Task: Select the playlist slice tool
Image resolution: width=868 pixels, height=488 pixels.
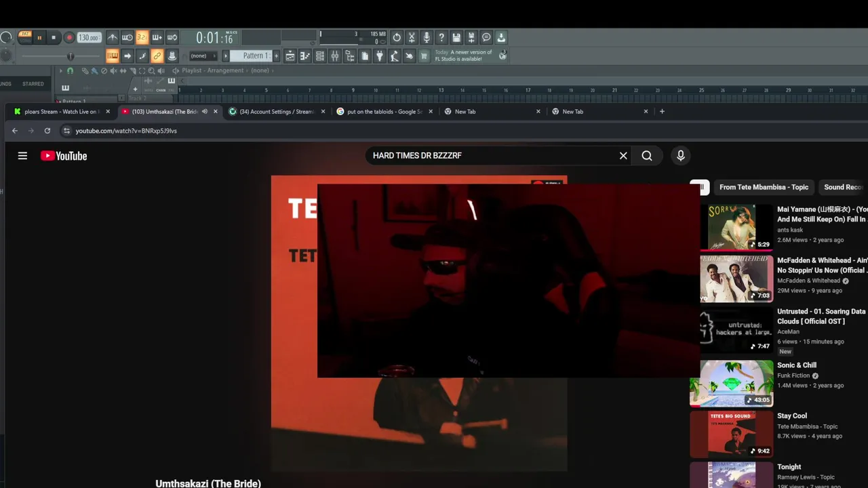Action: (133, 70)
